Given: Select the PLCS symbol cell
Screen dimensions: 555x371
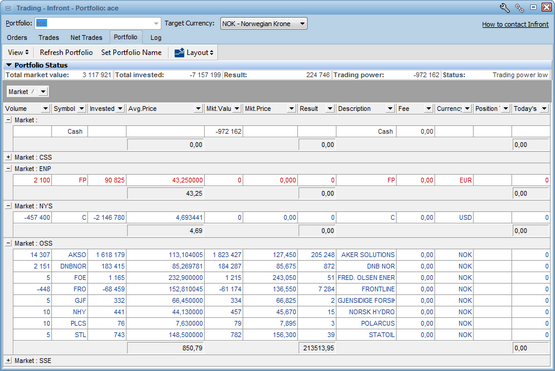Looking at the screenshot, I should pos(69,323).
